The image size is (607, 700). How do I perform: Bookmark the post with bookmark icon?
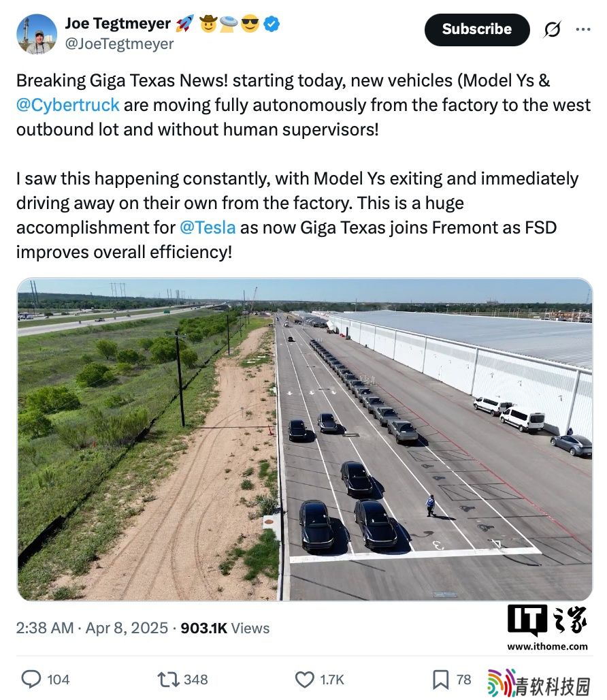point(441,680)
